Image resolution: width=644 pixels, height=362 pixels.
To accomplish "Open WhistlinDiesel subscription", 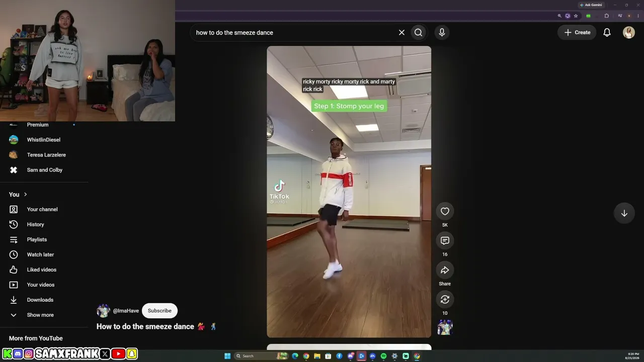I will 44,140.
